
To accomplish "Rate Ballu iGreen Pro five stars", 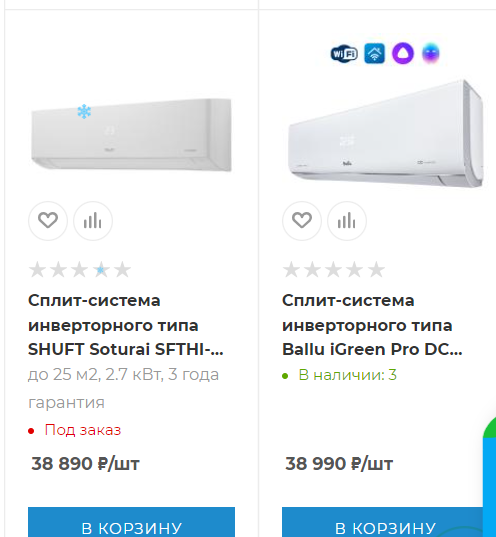I will pyautogui.click(x=376, y=270).
